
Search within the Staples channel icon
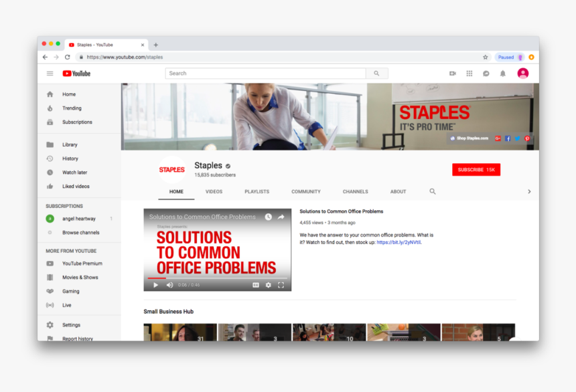(433, 191)
